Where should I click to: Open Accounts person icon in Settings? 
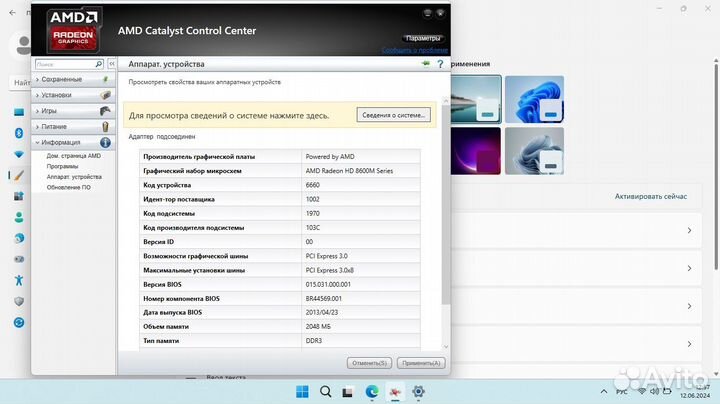(19, 217)
